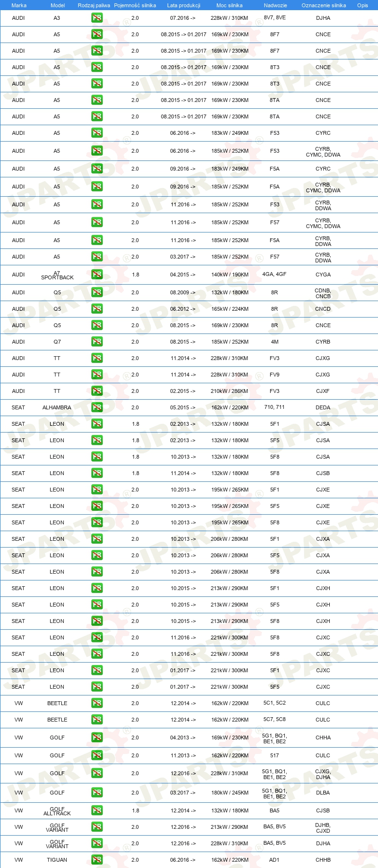
Task: Click the fuel icon in the Beetle 5C7, 5C8 row
Action: [x=97, y=720]
